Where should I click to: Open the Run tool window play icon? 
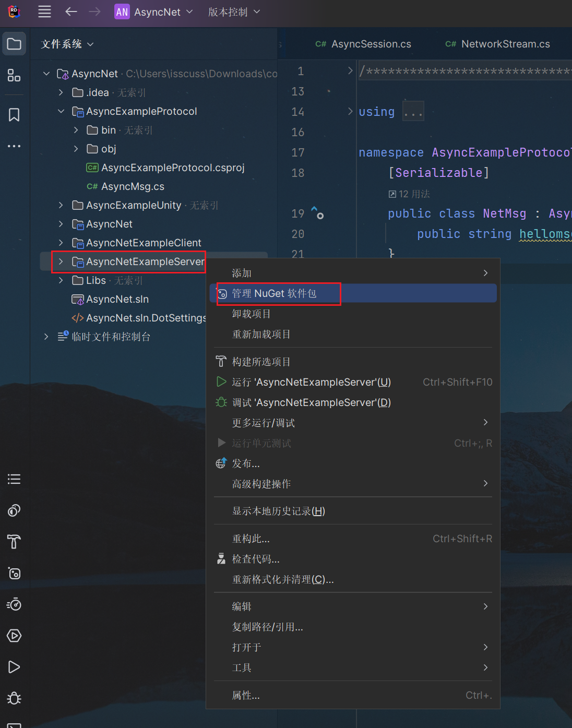click(14, 667)
